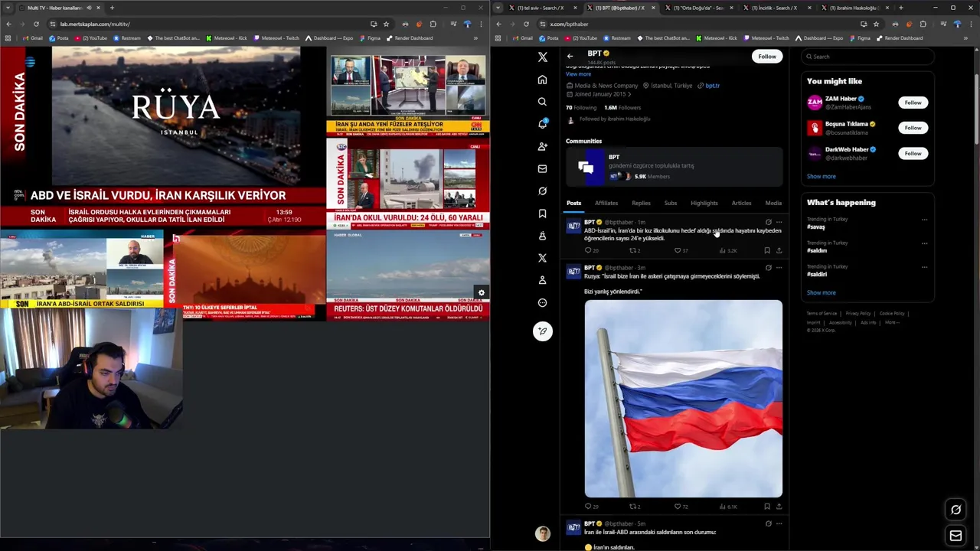This screenshot has height=551, width=980.
Task: Click the X logo at top of sidebar
Action: 542,57
